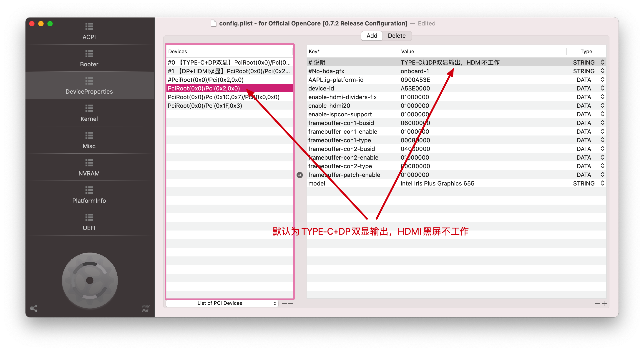Open type stepper for model row

point(603,183)
